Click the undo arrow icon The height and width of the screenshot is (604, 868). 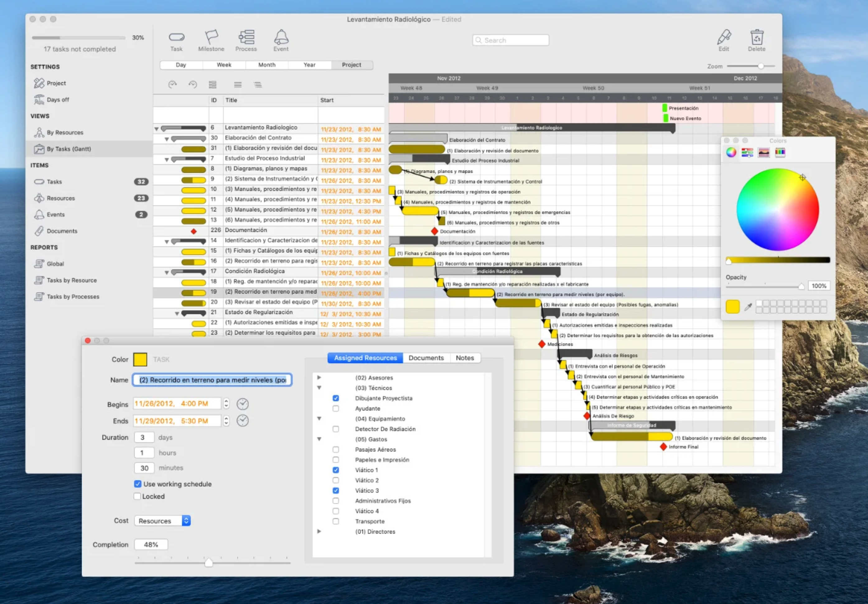[193, 85]
